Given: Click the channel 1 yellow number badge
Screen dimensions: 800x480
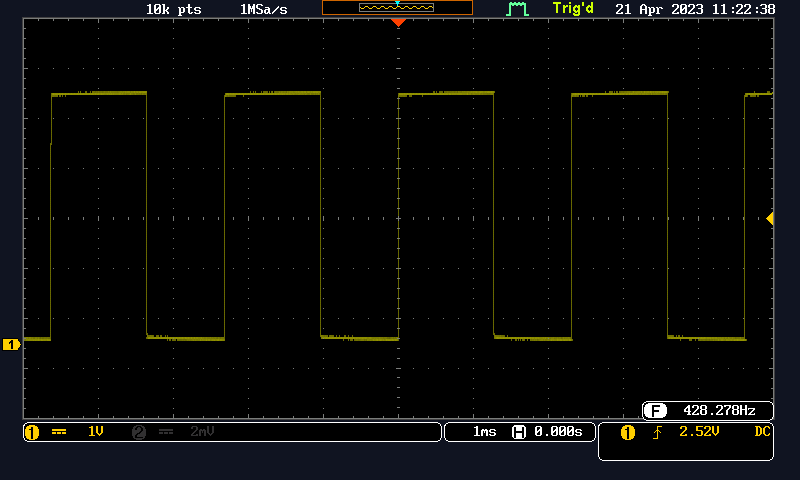Looking at the screenshot, I should (32, 433).
